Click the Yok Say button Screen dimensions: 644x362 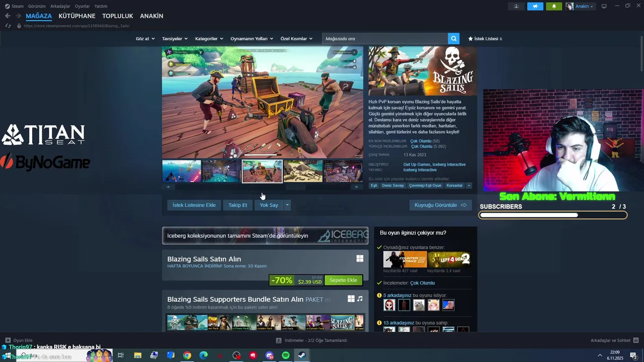[269, 205]
